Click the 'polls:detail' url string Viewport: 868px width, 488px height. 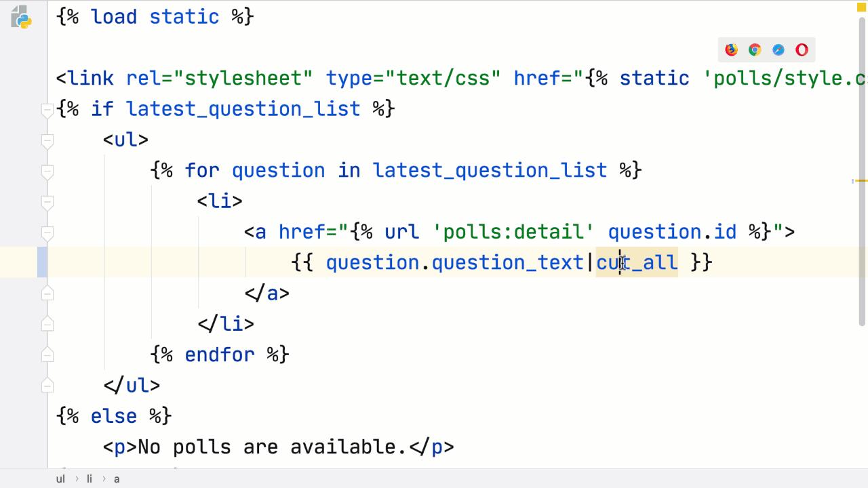pyautogui.click(x=514, y=232)
